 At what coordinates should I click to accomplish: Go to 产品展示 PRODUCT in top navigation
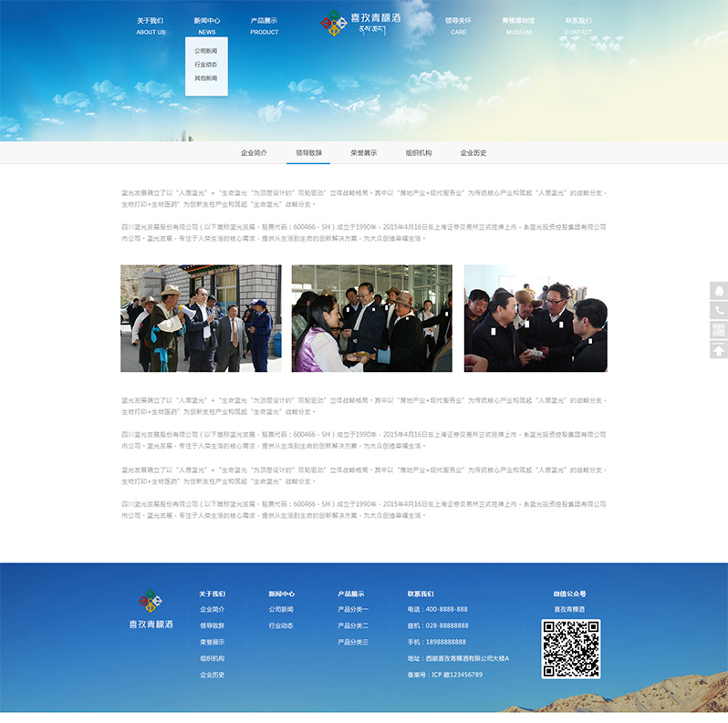264,26
